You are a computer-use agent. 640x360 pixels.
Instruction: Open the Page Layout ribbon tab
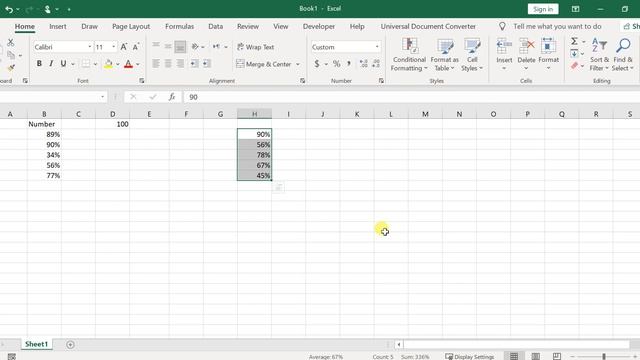coord(131,26)
